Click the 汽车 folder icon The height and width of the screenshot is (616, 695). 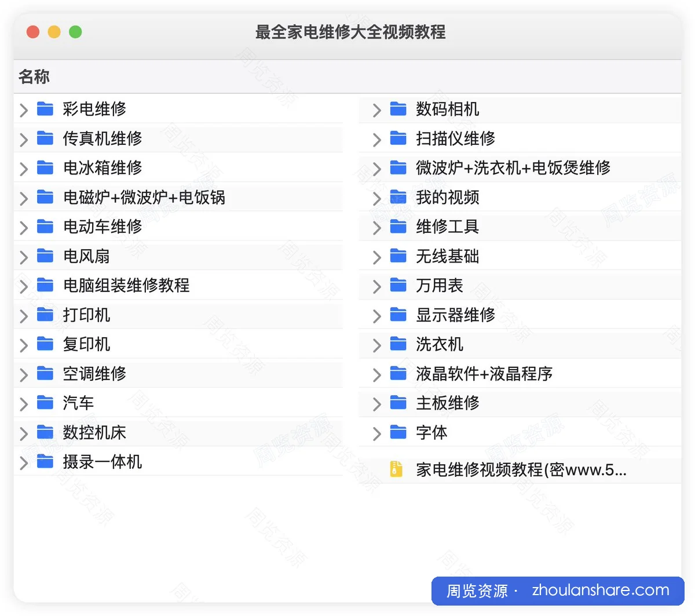(45, 403)
